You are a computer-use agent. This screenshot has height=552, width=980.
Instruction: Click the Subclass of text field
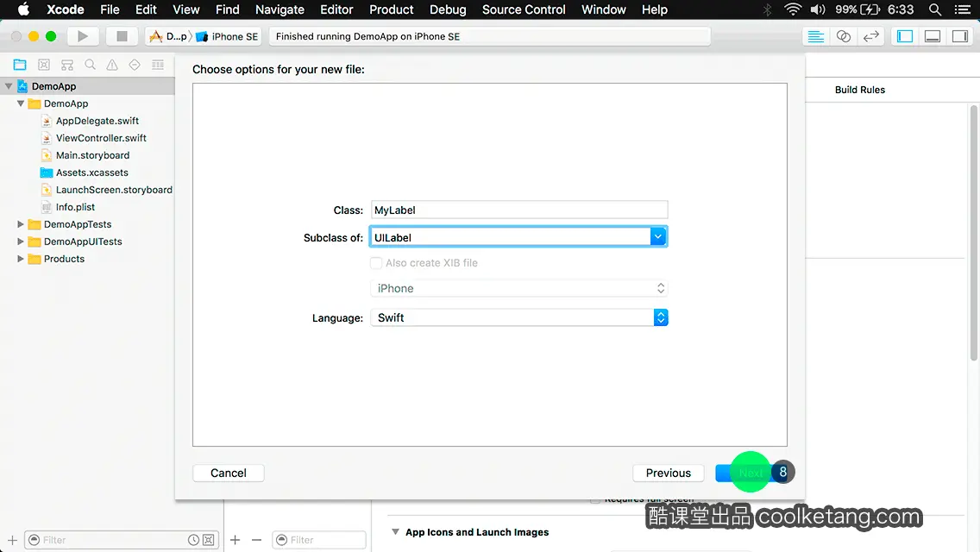(x=511, y=237)
